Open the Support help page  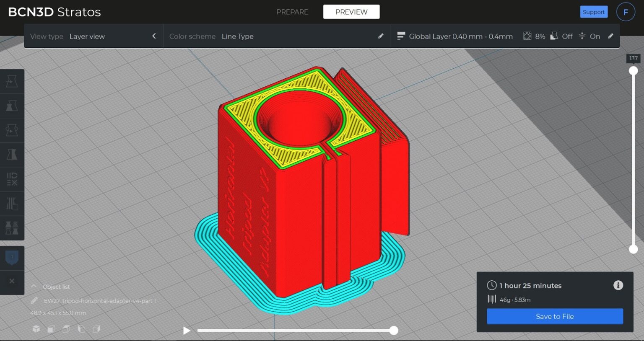(594, 12)
